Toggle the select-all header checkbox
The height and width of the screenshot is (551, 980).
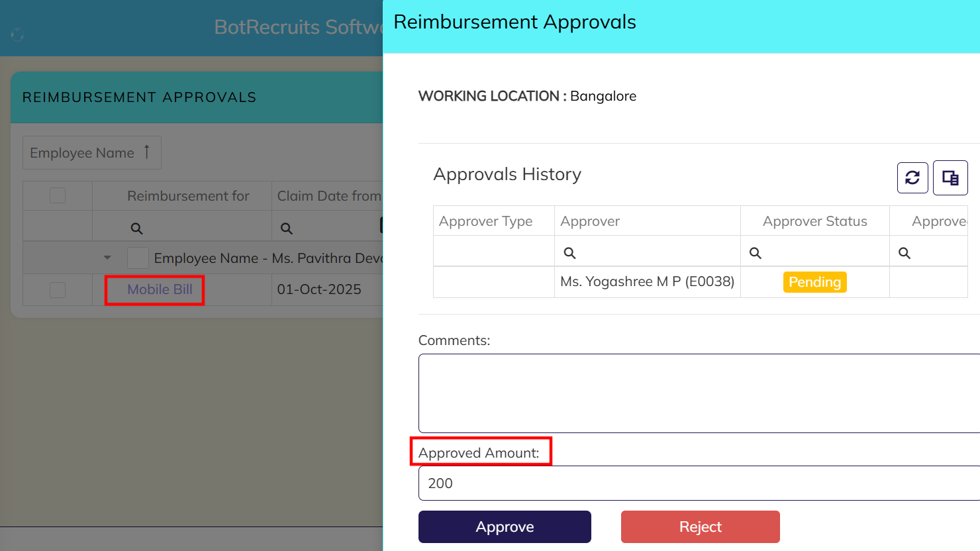[x=58, y=195]
